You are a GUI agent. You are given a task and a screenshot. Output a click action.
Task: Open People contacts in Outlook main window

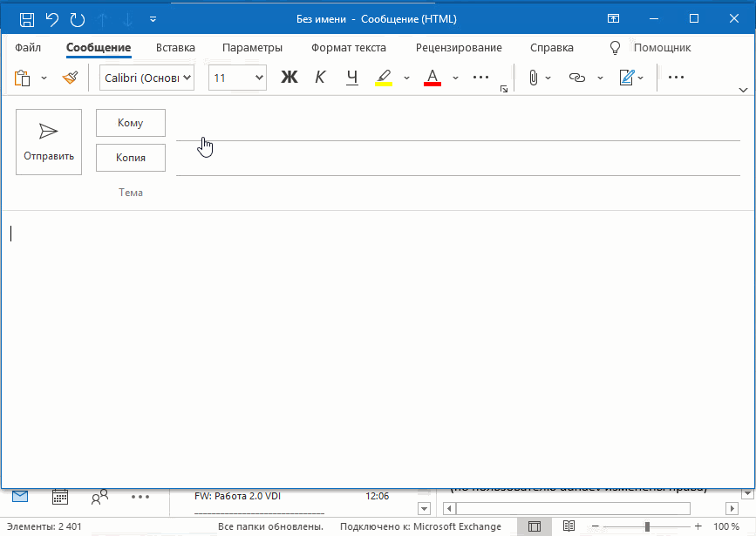99,497
